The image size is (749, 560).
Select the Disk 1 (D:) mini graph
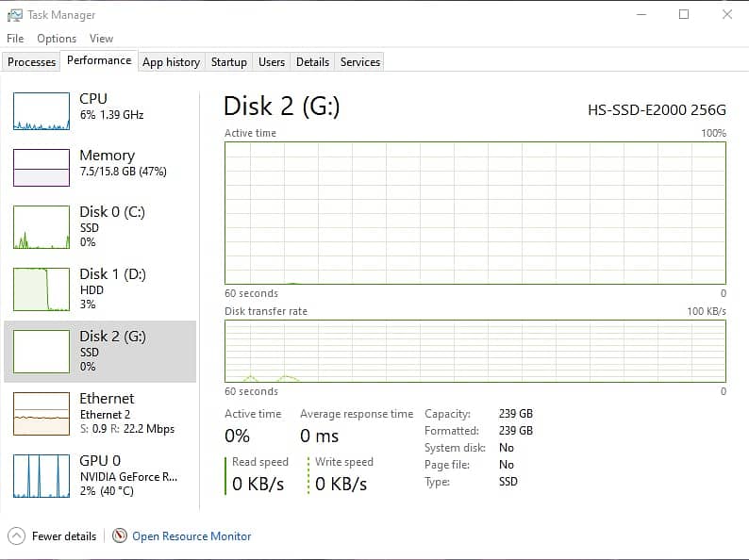pos(42,289)
